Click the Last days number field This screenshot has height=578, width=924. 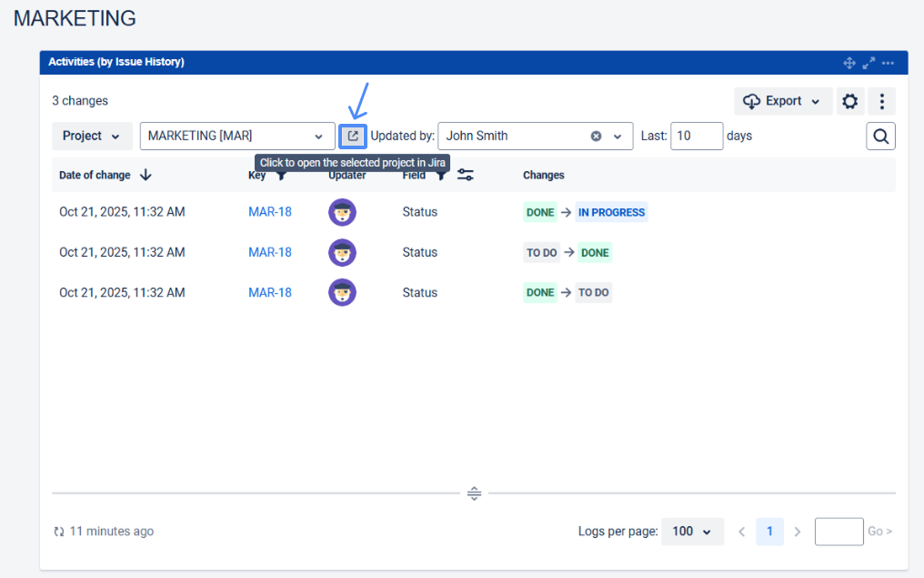pyautogui.click(x=697, y=137)
